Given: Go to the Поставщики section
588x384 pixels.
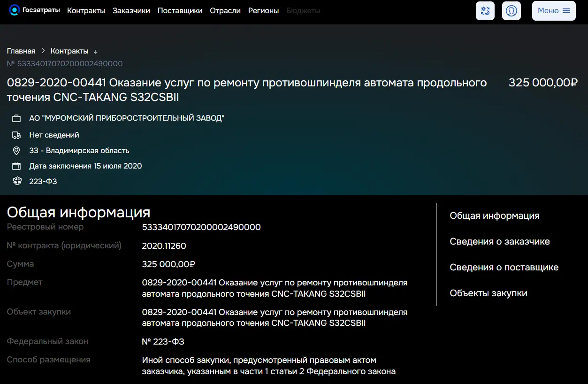Looking at the screenshot, I should (x=180, y=10).
